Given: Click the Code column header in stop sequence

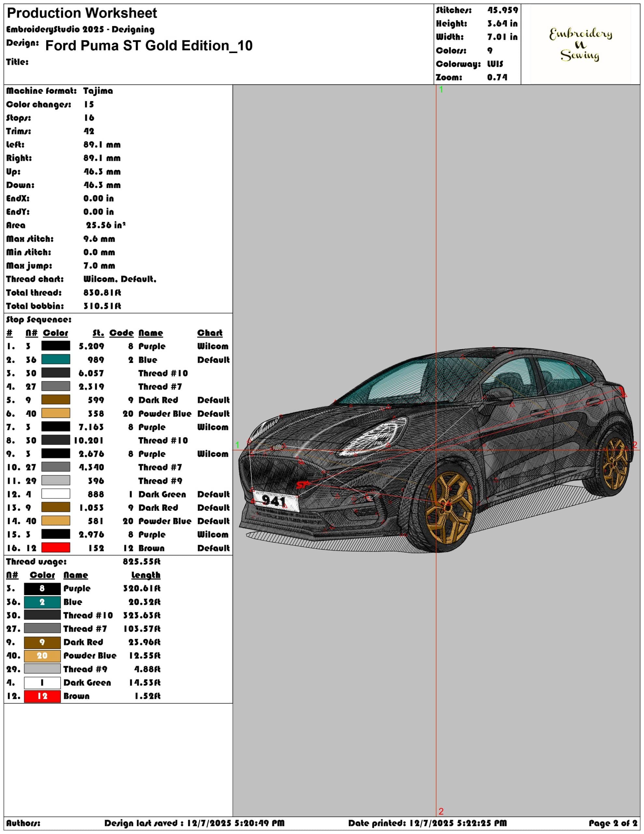Looking at the screenshot, I should click(x=121, y=333).
